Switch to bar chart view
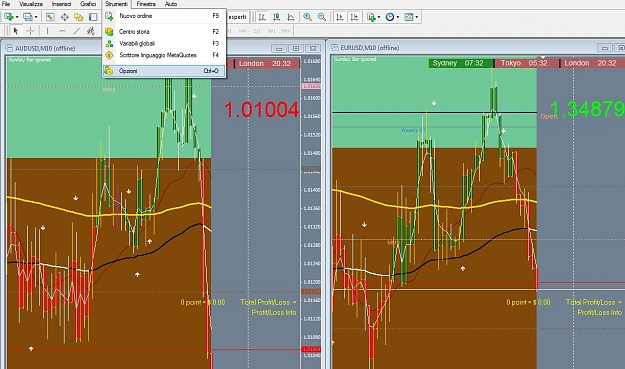This screenshot has width=625, height=369. click(262, 17)
